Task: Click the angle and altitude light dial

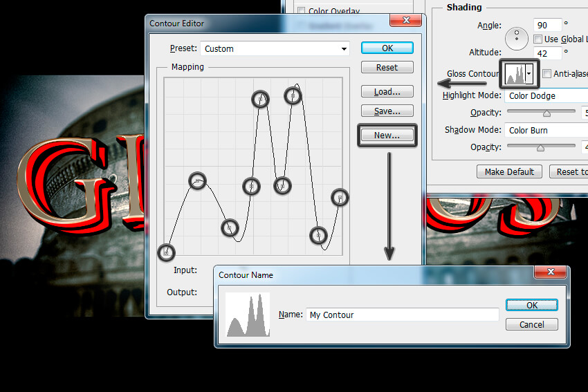Action: [x=517, y=39]
